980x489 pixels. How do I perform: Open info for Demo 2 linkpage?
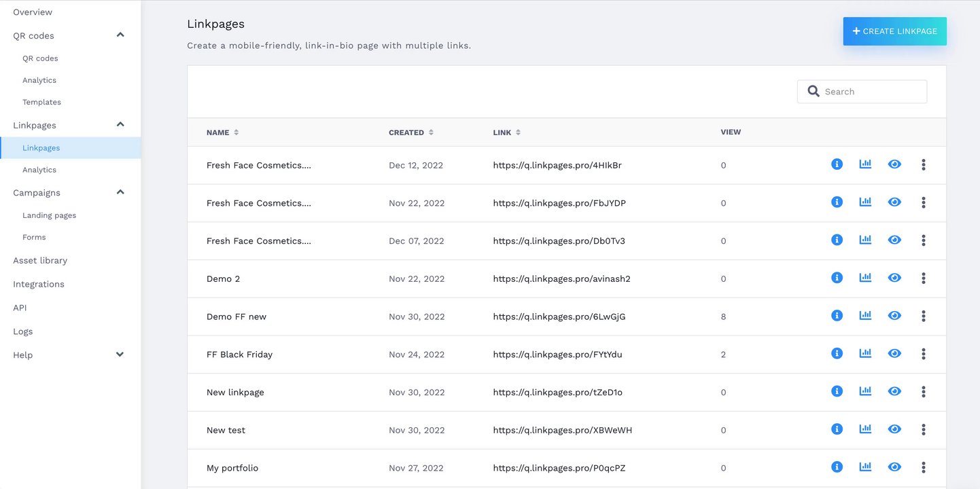[837, 278]
